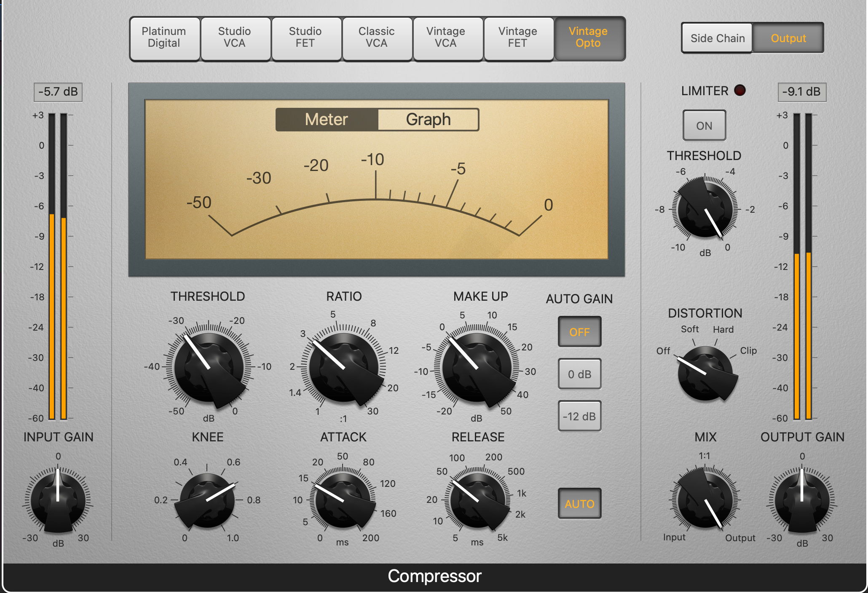Click the Distortion selector knob
Image resolution: width=868 pixels, height=593 pixels.
(x=705, y=373)
